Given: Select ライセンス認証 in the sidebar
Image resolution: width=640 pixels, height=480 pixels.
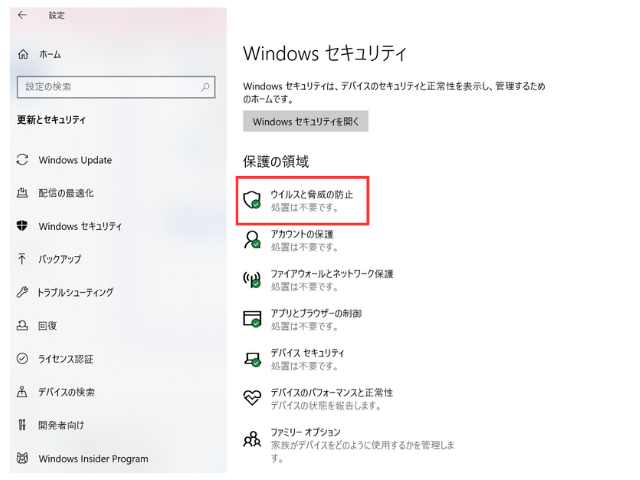Looking at the screenshot, I should [66, 359].
